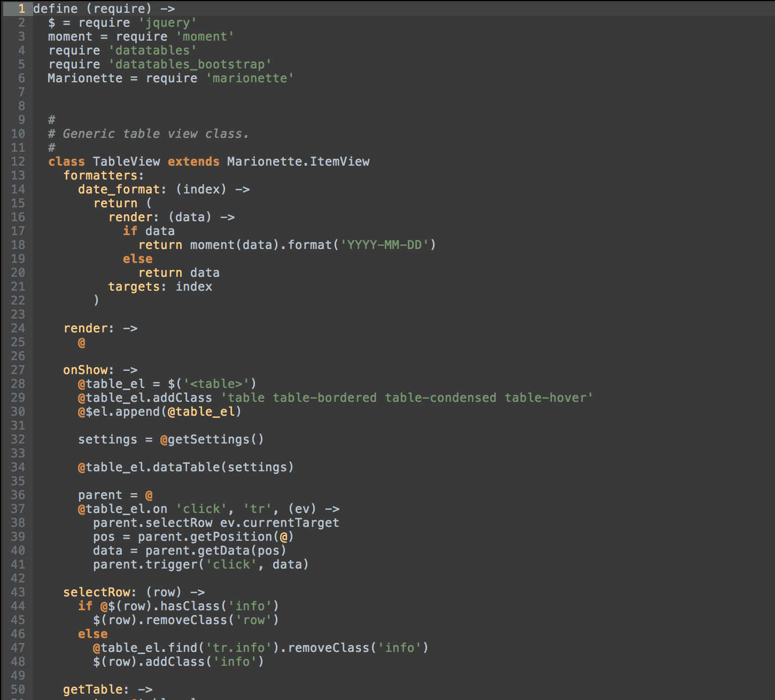The height and width of the screenshot is (700, 775).
Task: Click the TableView class name
Action: (x=126, y=161)
